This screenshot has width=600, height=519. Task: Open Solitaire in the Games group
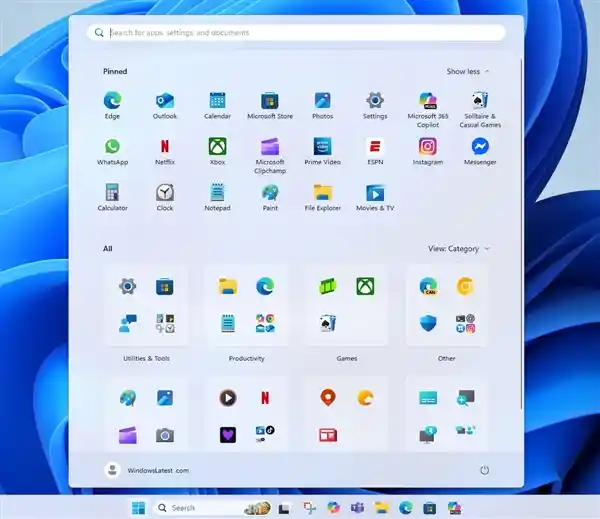click(328, 323)
